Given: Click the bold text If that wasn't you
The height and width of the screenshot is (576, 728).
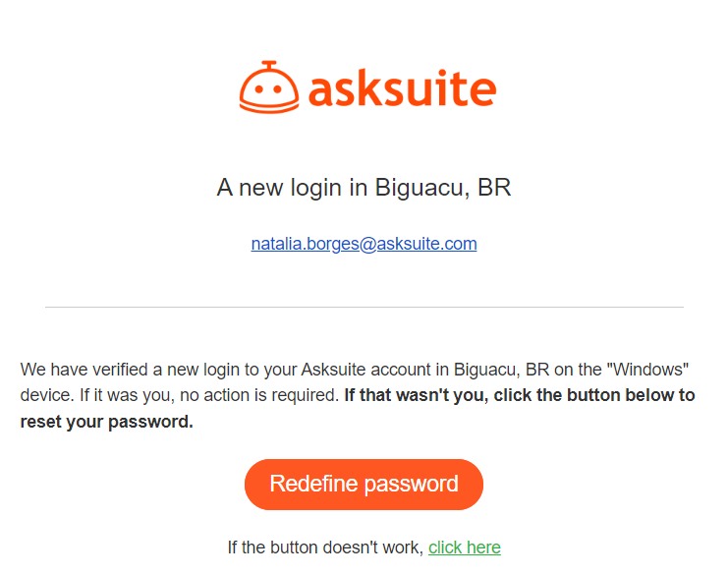Looking at the screenshot, I should [x=416, y=395].
